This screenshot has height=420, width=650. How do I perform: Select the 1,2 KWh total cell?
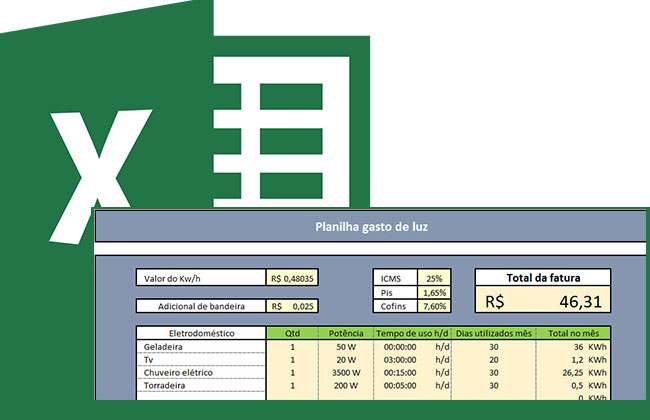573,359
